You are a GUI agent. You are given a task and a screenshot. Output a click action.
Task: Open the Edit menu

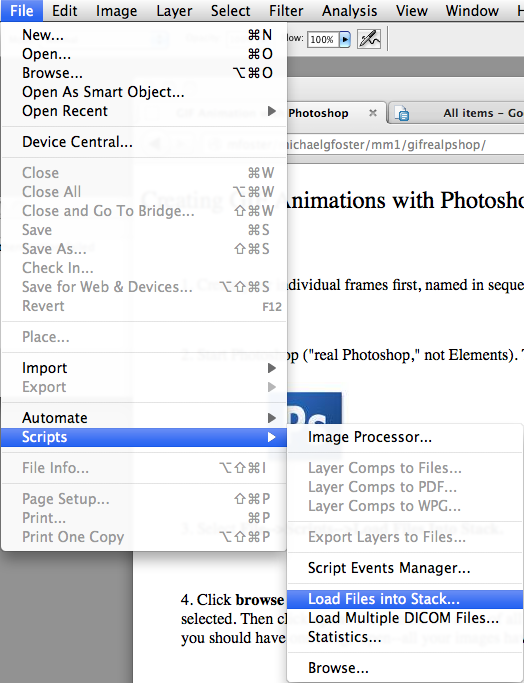tap(64, 10)
